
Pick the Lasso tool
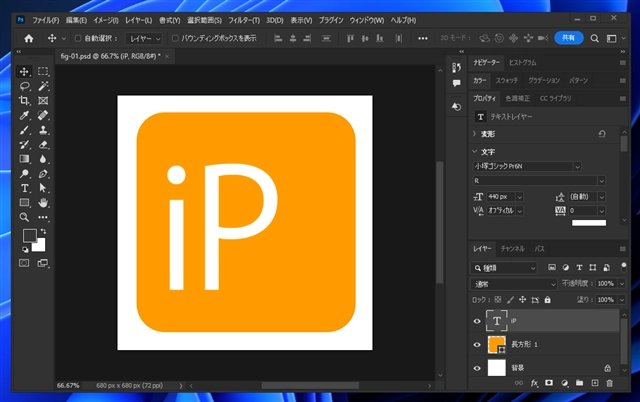pos(24,87)
